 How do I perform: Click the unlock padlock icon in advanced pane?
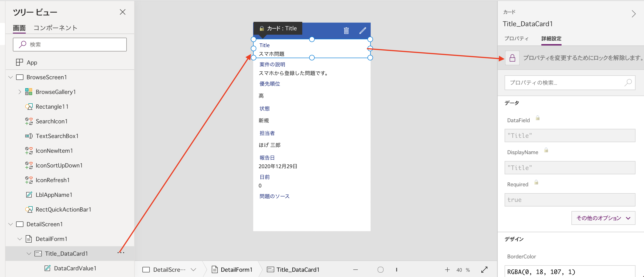tap(512, 58)
